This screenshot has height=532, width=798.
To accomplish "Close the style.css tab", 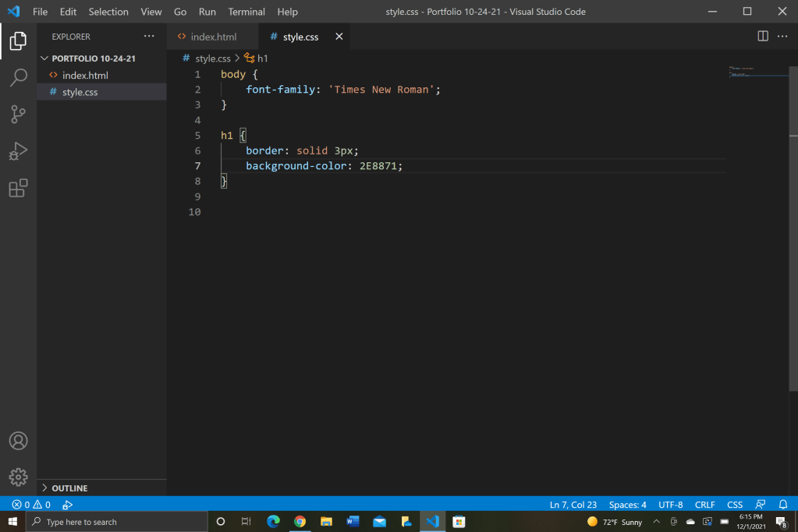I will [x=339, y=37].
